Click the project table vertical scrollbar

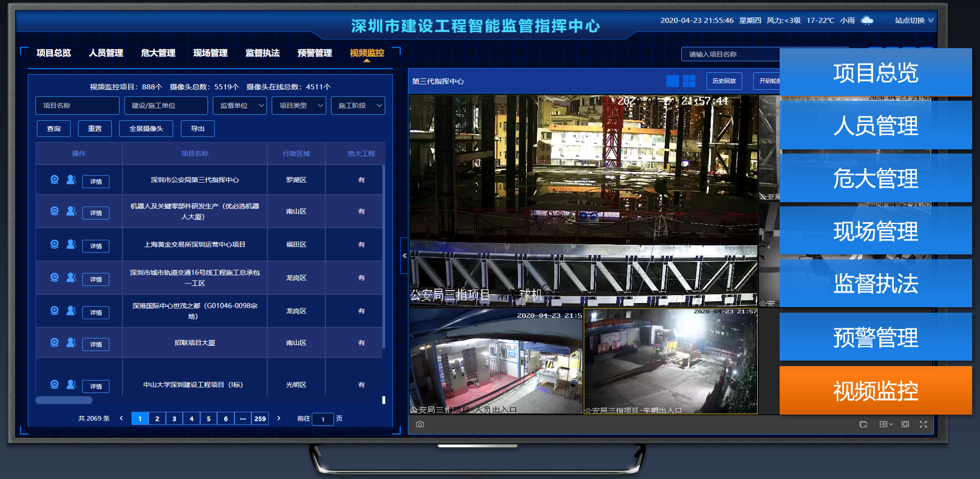[x=383, y=255]
